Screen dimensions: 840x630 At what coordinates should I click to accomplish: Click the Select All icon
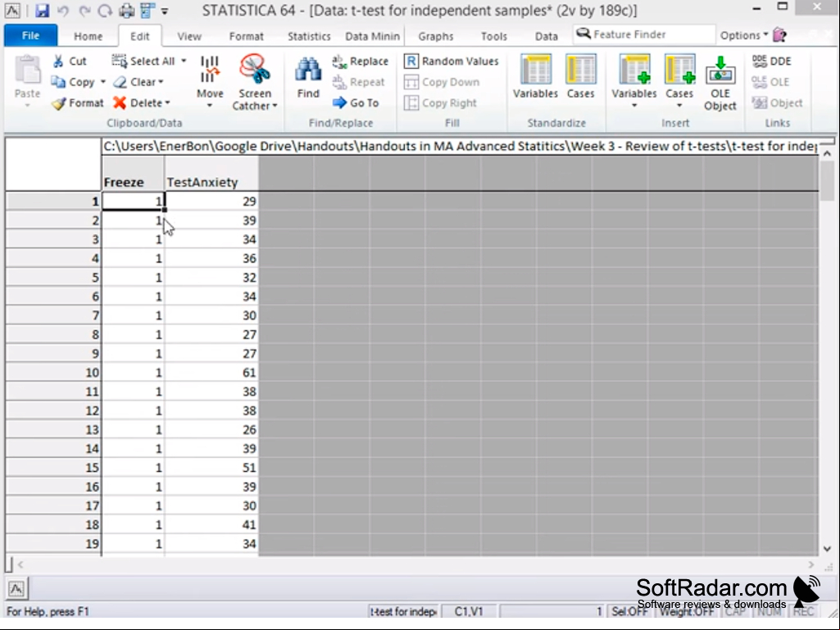[119, 61]
